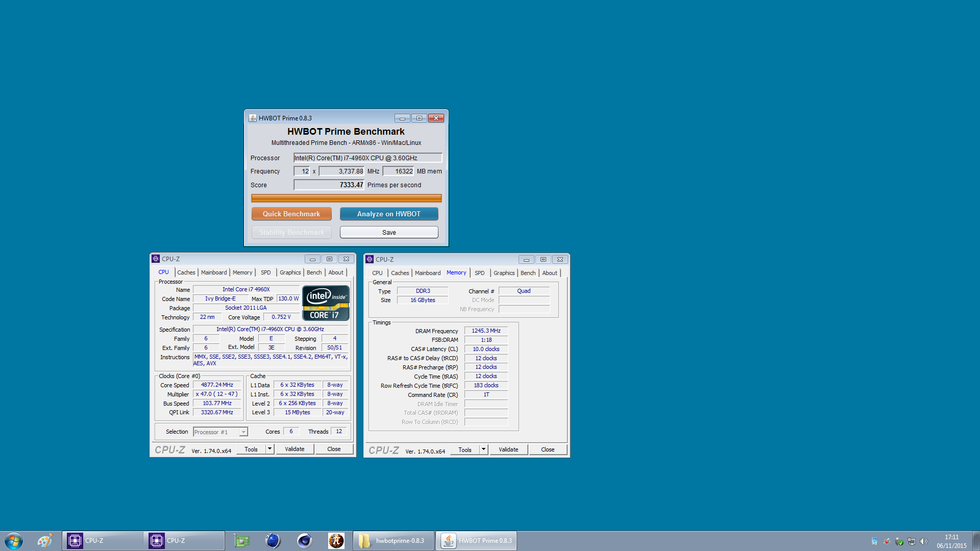Save the HWBOT Prime result
Screen dimensions: 980x551
point(389,232)
